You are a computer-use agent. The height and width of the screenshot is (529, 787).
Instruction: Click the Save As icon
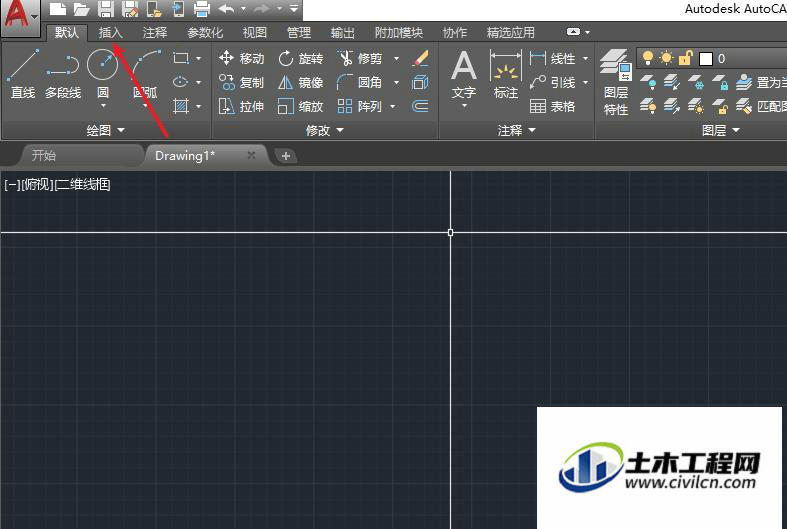(129, 9)
